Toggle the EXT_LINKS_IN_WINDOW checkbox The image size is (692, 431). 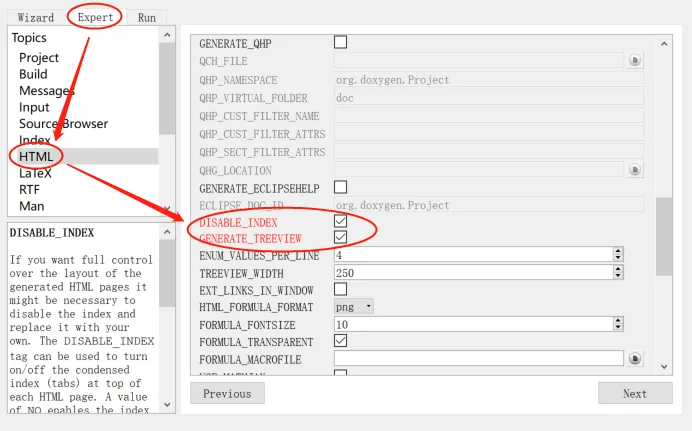[x=340, y=289]
